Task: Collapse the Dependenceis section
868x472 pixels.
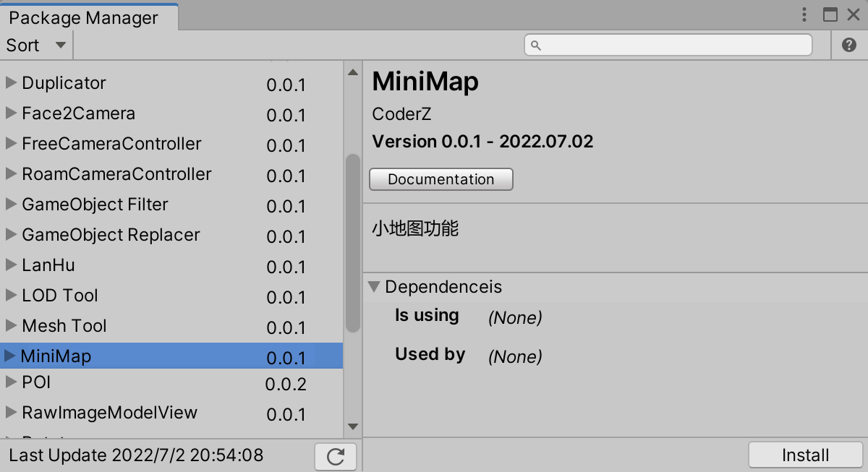Action: (x=374, y=287)
